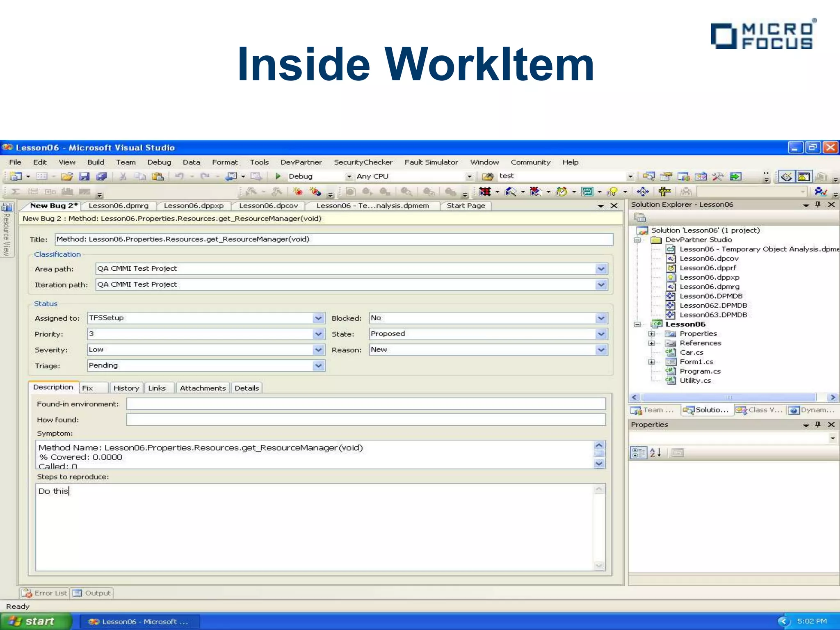The height and width of the screenshot is (630, 840).
Task: Pin the Solution Explorer panel
Action: point(818,204)
